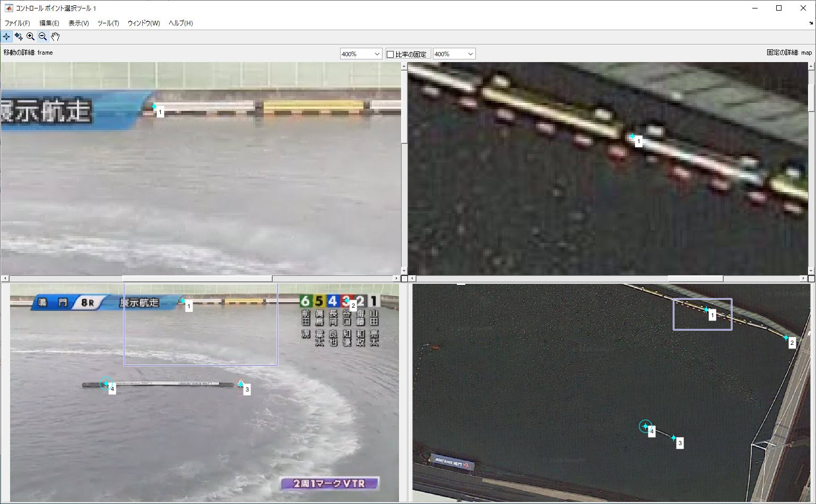Screen dimensions: 816x504
Task: Click frame detail horizontal scrollbar left arrow
Action: (x=5, y=278)
